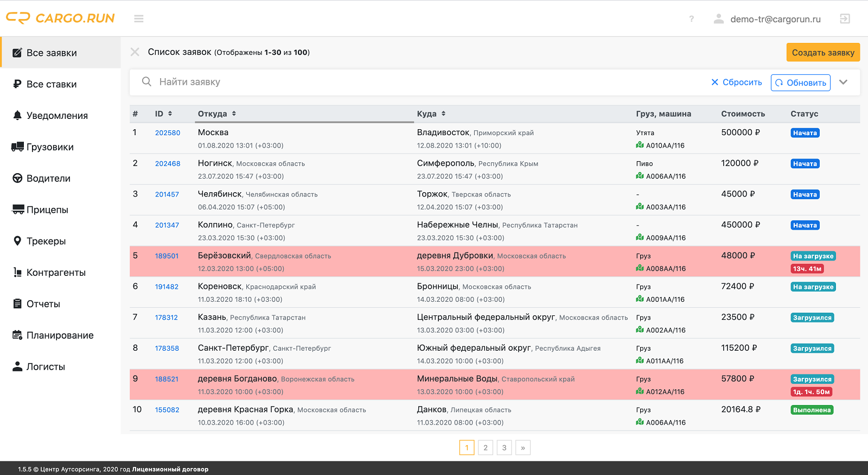Viewport: 868px width, 475px height.
Task: Go to page 3 of orders
Action: (504, 447)
